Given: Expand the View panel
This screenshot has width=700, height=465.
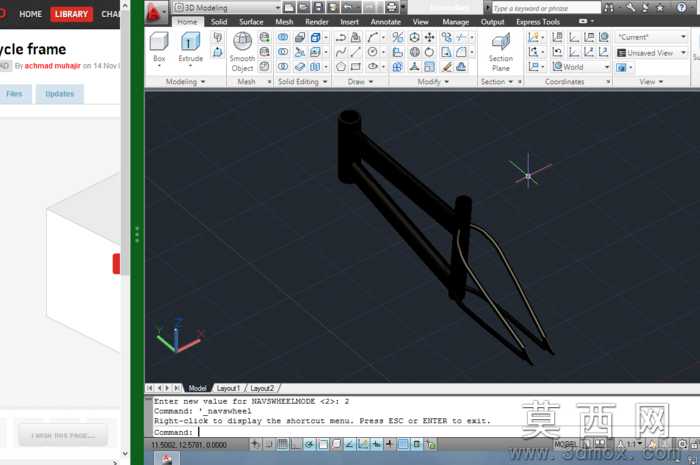Looking at the screenshot, I should 651,82.
